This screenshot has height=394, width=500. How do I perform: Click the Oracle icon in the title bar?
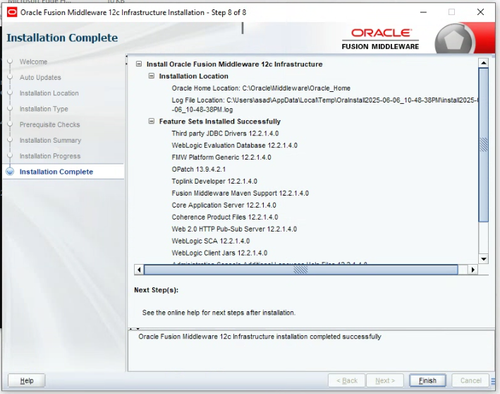click(x=12, y=12)
